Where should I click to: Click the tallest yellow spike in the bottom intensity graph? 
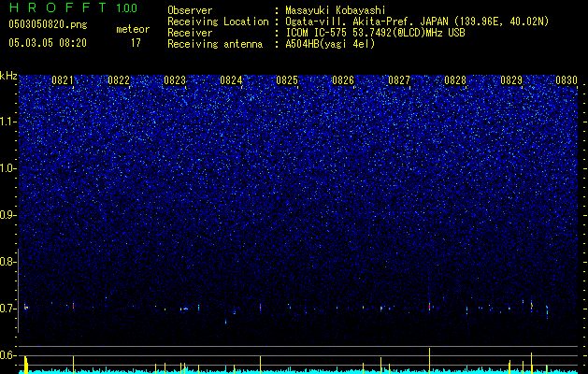click(429, 361)
